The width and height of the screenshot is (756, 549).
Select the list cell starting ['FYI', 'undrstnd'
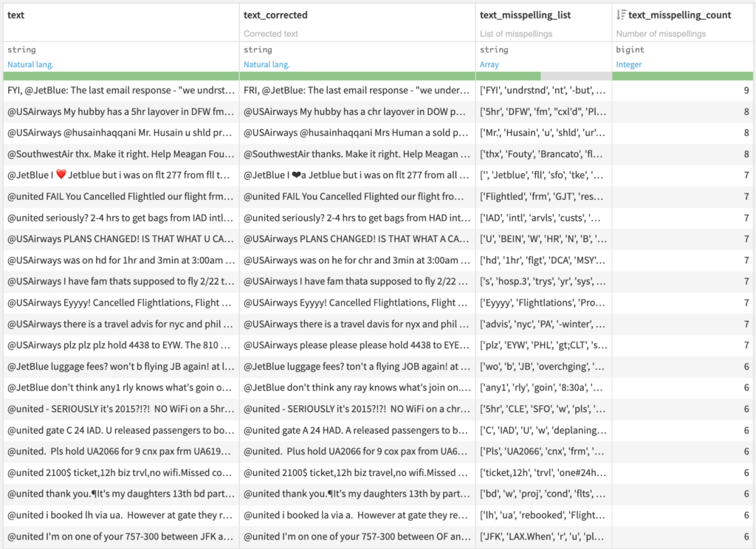(543, 90)
